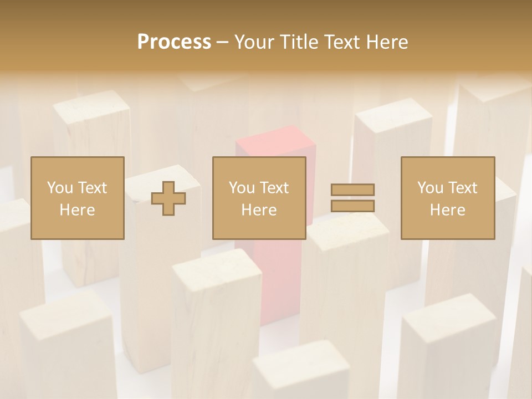This screenshot has width=532, height=399.
Task: Select the left 'You Text Here' box
Action: (78, 198)
